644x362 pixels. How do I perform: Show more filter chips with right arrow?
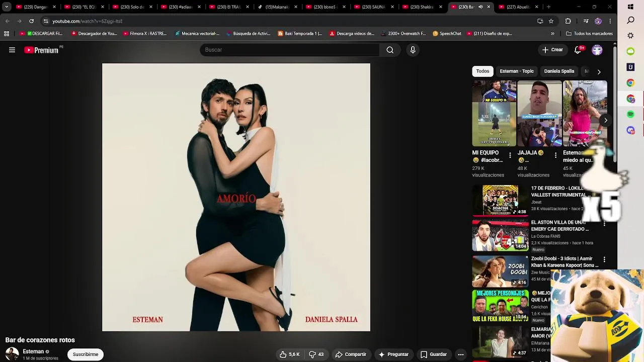click(x=599, y=72)
